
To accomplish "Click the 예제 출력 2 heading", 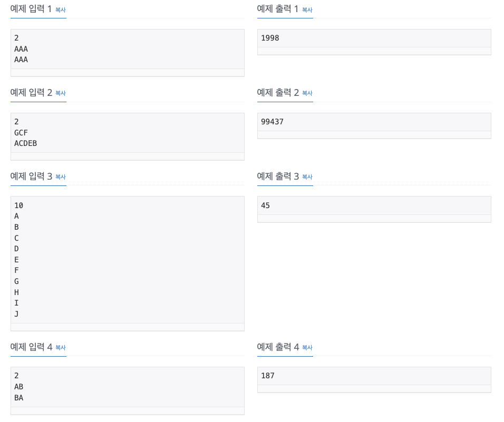I will point(278,93).
